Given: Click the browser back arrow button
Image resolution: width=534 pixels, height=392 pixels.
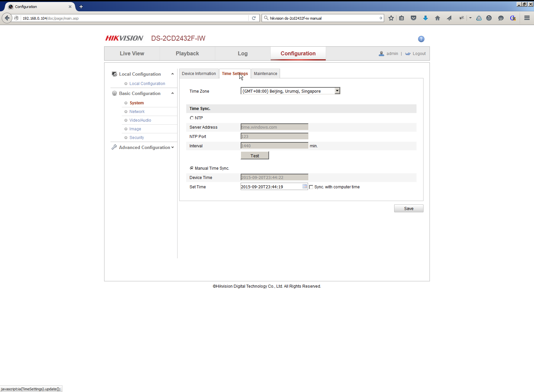Looking at the screenshot, I should [7, 18].
